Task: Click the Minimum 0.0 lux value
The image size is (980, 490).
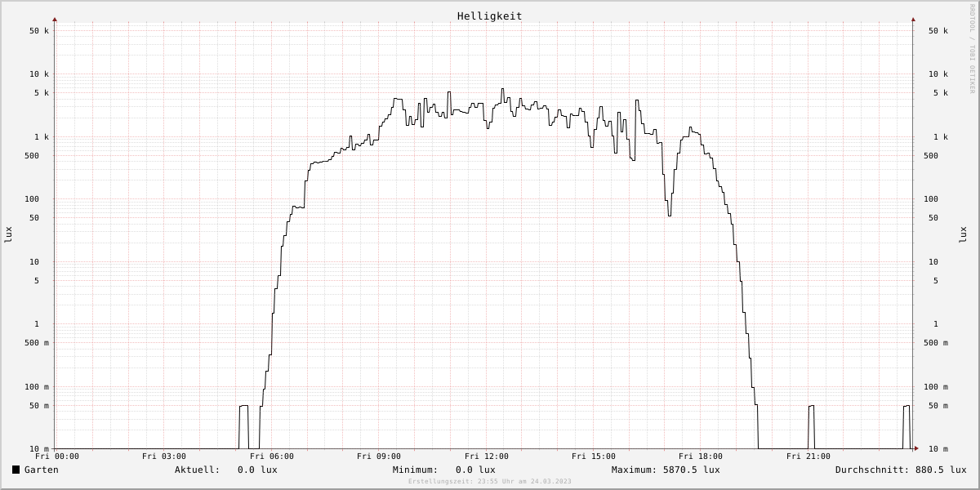Action: pos(475,470)
